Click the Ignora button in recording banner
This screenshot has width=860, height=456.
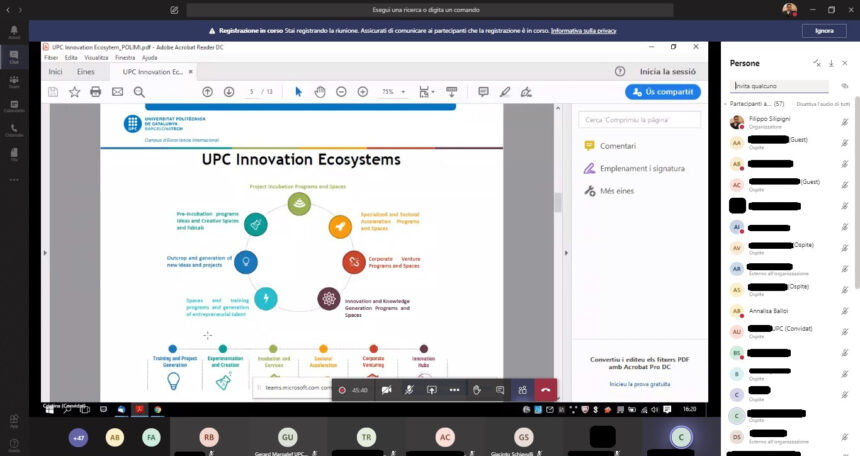click(824, 31)
